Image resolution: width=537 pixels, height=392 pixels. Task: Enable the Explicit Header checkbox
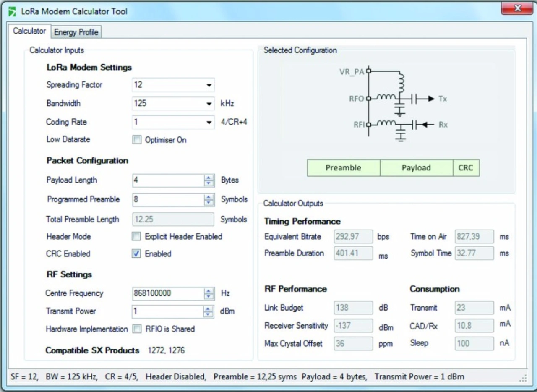(137, 237)
